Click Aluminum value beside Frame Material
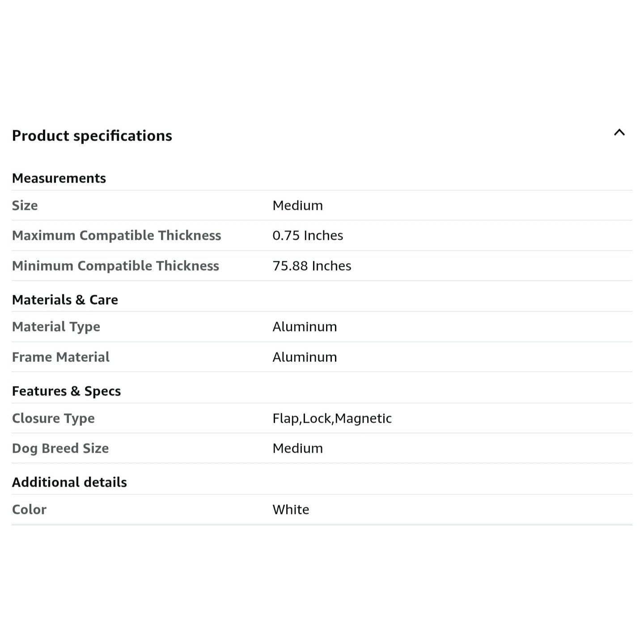Screen dimensions: 644x644 (304, 357)
